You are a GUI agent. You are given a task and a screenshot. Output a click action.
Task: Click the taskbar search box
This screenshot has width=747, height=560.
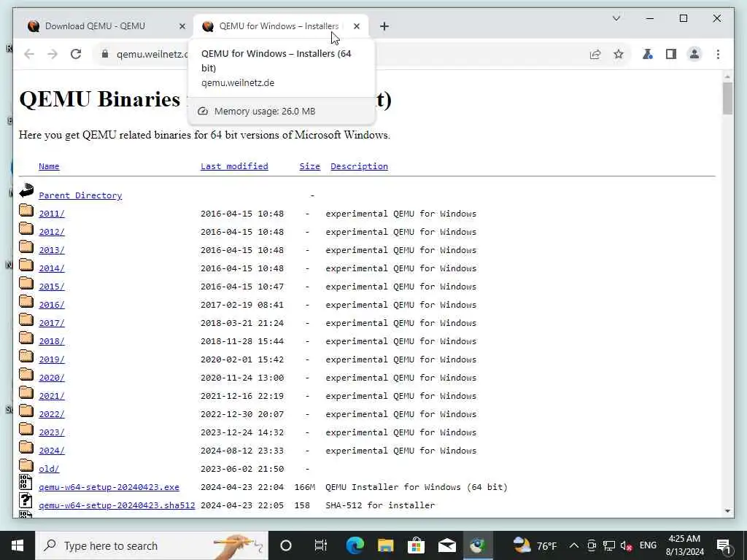click(152, 545)
